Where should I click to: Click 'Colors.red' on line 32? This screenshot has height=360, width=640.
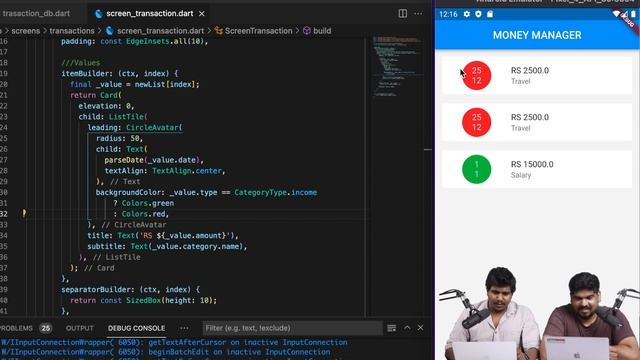[x=143, y=214]
